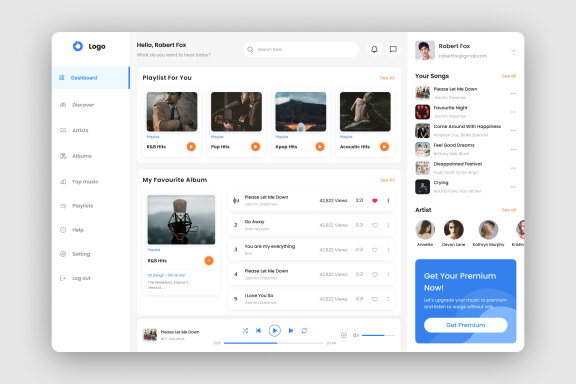Open options for I Love You So
Image resolution: width=576 pixels, height=384 pixels.
click(x=388, y=299)
